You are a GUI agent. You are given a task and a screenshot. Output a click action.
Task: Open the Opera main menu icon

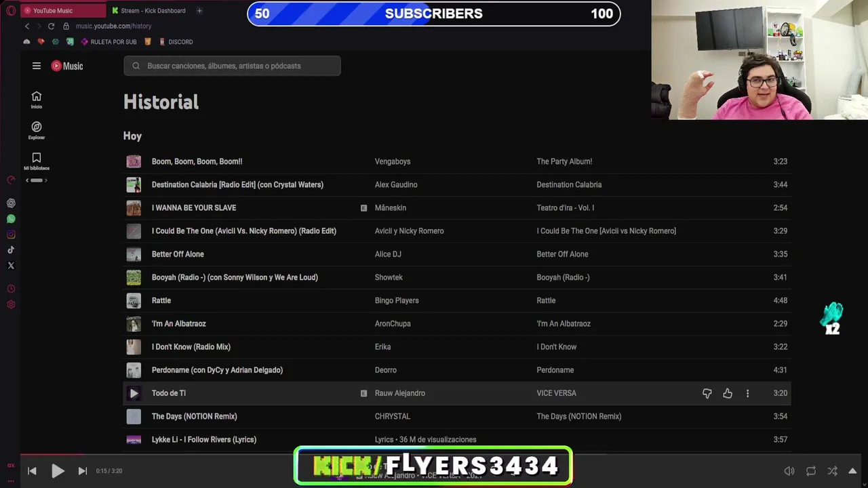(11, 11)
